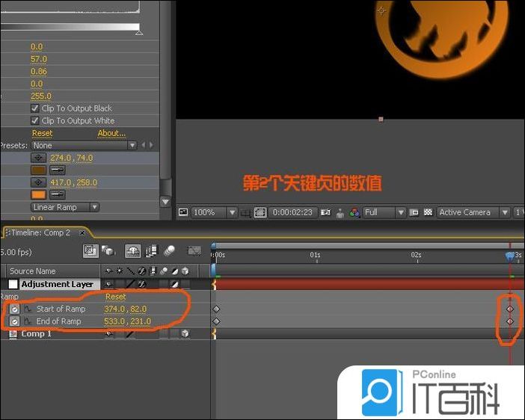Open the Active Camera view dropdown
This screenshot has width=525, height=420.
473,212
